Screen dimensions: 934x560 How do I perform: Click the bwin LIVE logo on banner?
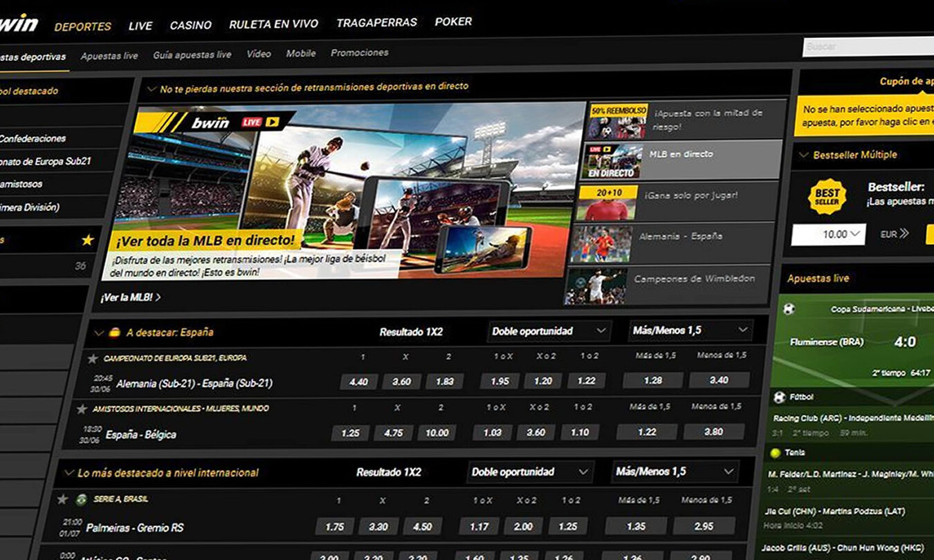[x=235, y=123]
